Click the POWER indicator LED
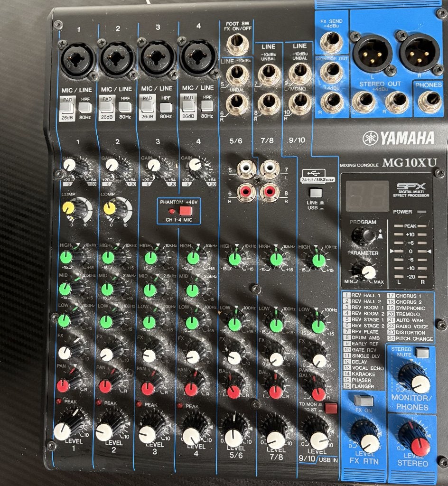 [422, 212]
